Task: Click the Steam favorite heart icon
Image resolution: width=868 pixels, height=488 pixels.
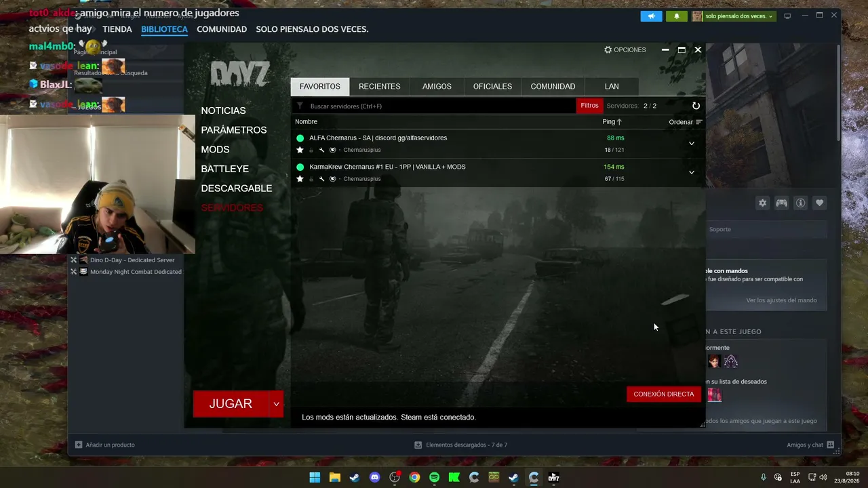Action: click(820, 203)
